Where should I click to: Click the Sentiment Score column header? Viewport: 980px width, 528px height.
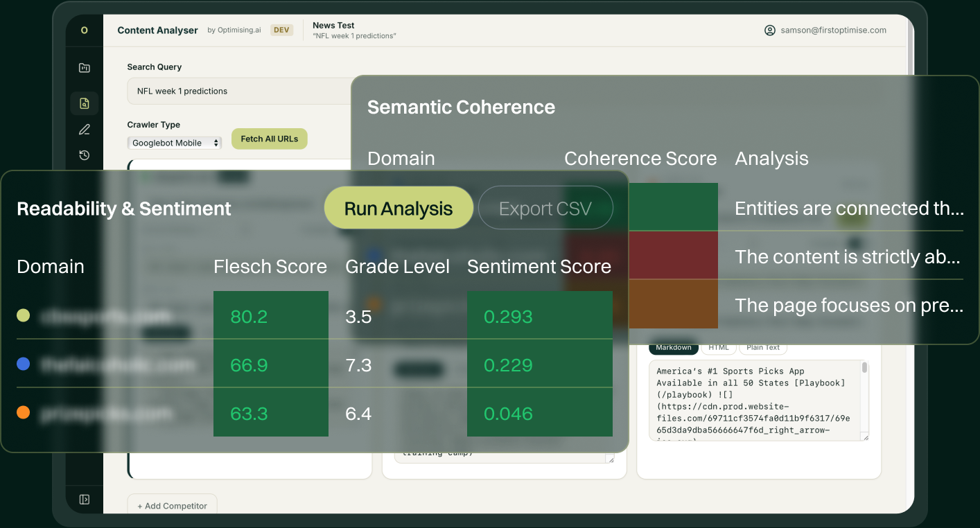pyautogui.click(x=539, y=267)
